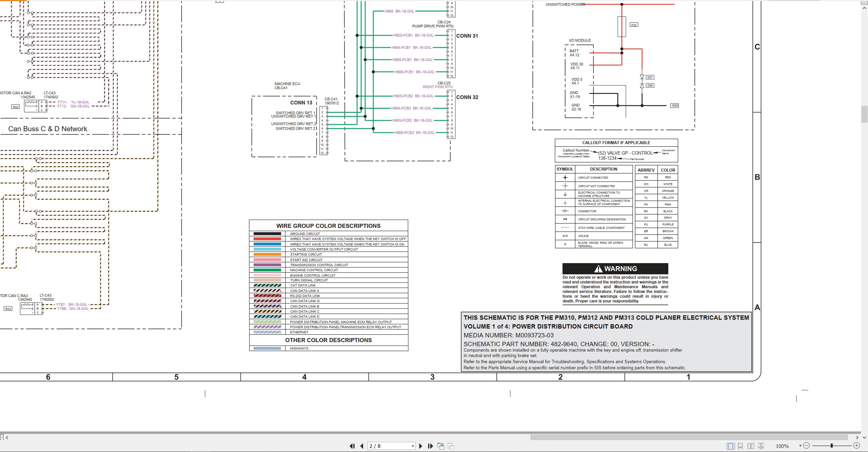Screen dimensions: 868x452
Task: Click the RA3 resistor label
Action: pyautogui.click(x=8, y=309)
